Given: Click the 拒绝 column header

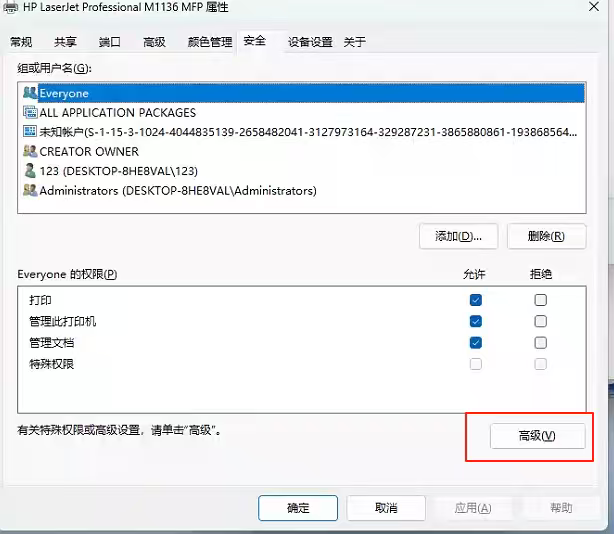Looking at the screenshot, I should coord(541,274).
